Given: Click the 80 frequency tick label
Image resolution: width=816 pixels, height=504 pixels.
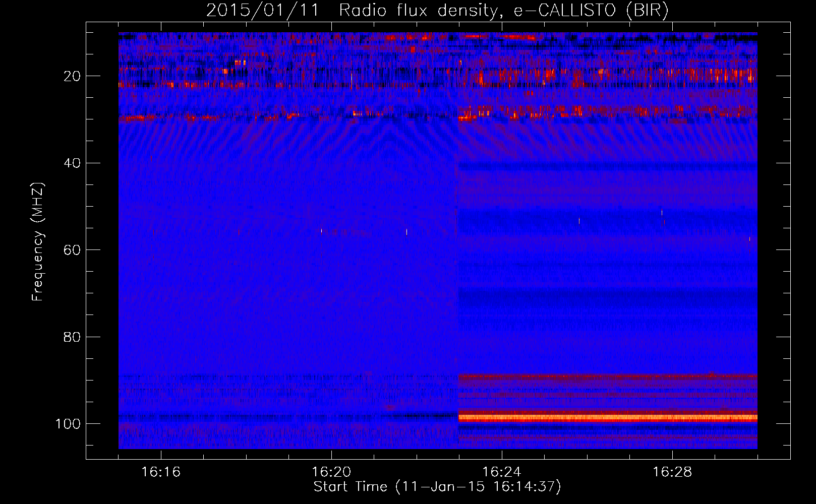Looking at the screenshot, I should coord(72,337).
